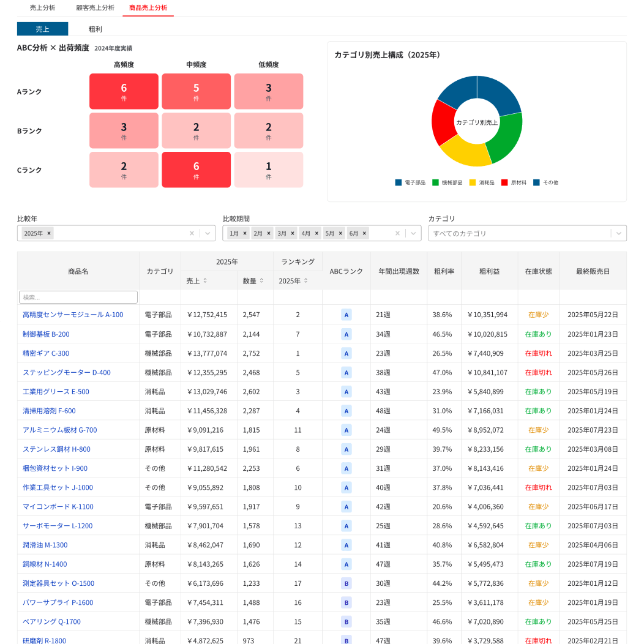The image size is (644, 644).
Task: Click 在庫切れ status for ステッピングモーター D-400
Action: click(539, 373)
